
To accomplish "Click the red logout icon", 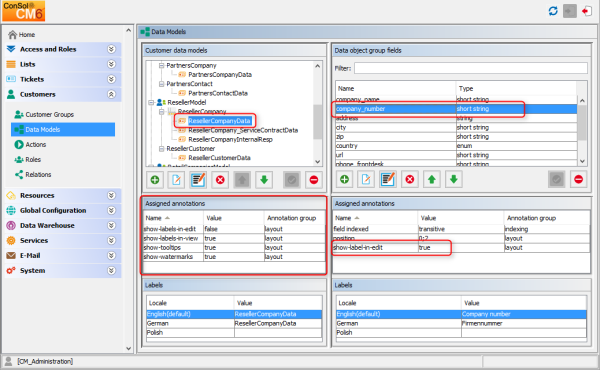I will (586, 11).
